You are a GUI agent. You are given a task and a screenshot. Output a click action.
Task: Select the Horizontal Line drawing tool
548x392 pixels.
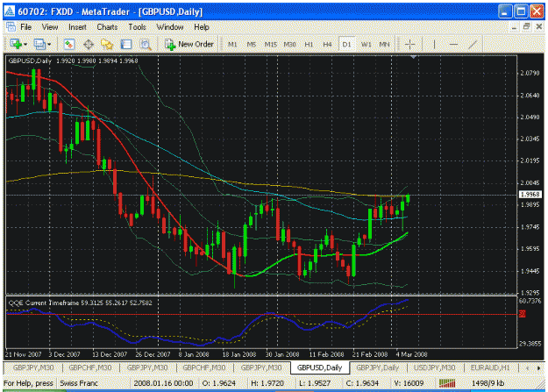[453, 44]
